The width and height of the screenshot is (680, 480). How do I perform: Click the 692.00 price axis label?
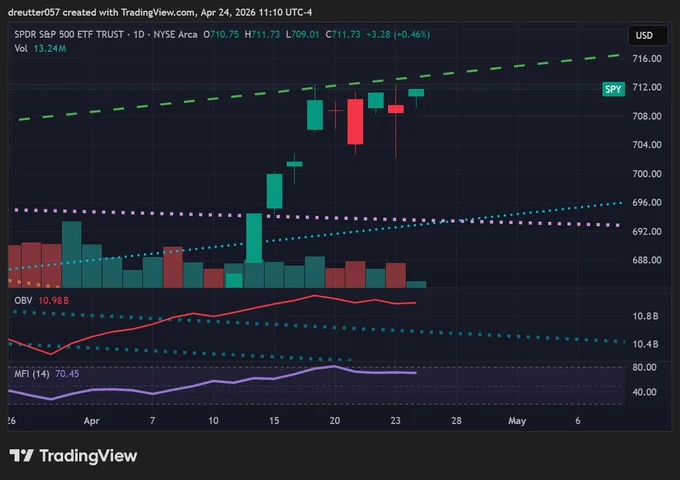647,232
